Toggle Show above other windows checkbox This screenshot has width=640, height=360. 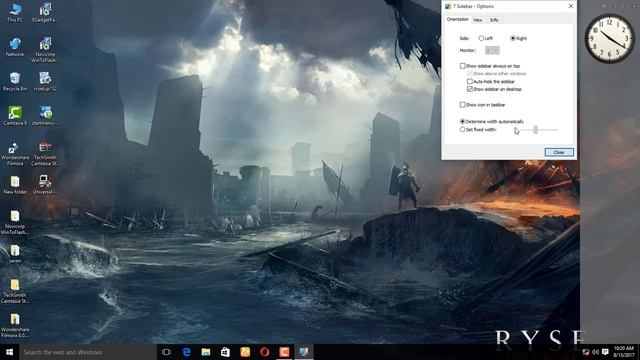(470, 73)
